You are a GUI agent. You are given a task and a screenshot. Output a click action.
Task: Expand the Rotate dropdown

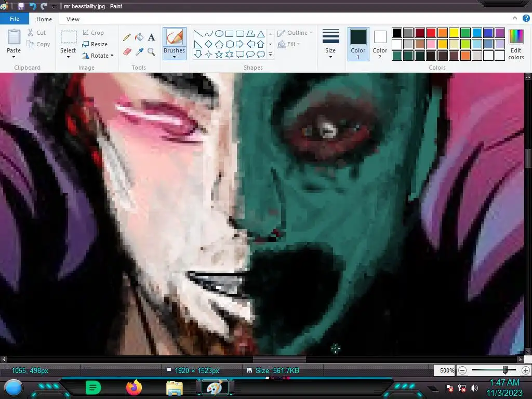point(112,56)
